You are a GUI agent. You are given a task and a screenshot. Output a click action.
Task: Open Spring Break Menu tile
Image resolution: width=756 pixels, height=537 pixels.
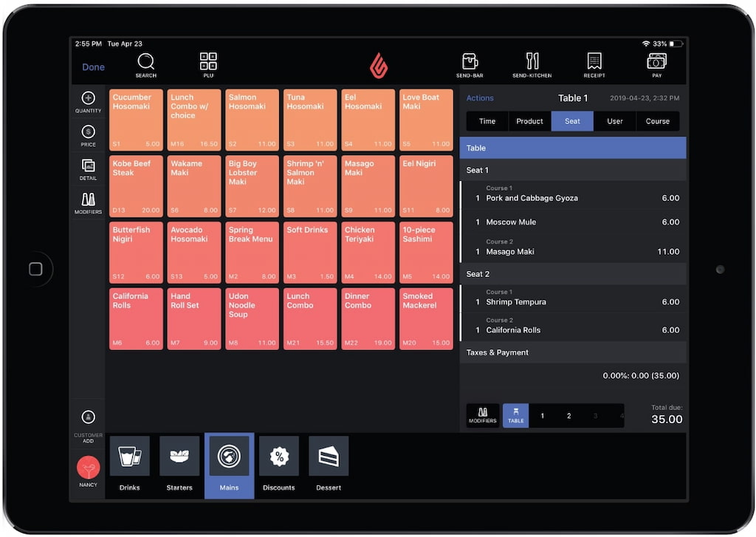pyautogui.click(x=252, y=253)
